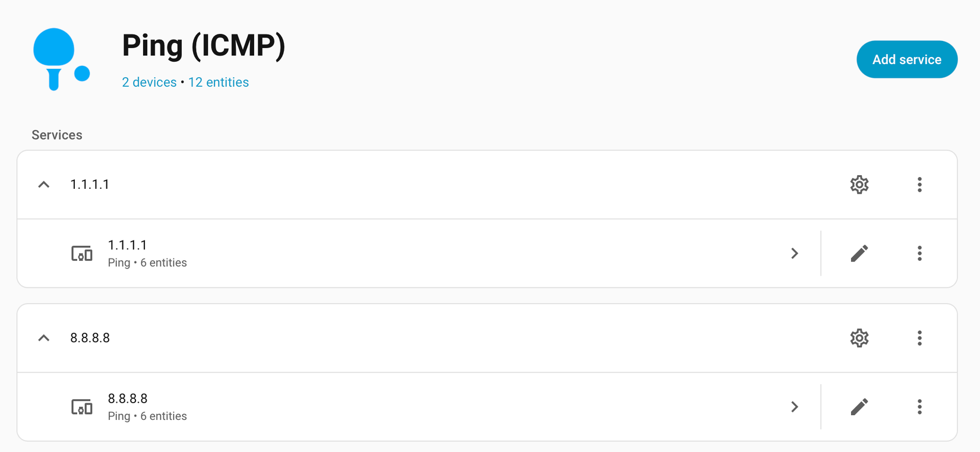The width and height of the screenshot is (980, 452).
Task: Open the three-dot menu for service 8.8.8.8
Action: [x=919, y=338]
